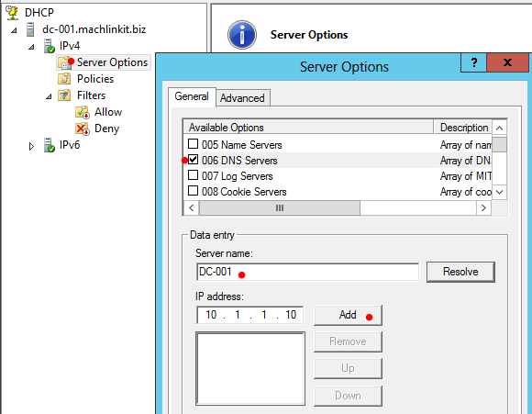
Task: Click the horizontal scrollbar thumb in options list
Action: 280,207
